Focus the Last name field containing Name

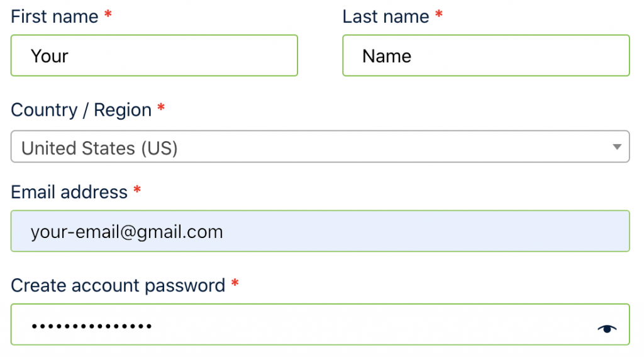pos(486,55)
